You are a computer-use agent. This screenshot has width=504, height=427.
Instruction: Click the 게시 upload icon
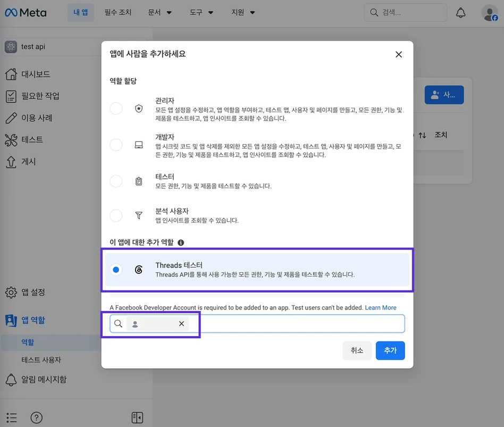pyautogui.click(x=11, y=162)
